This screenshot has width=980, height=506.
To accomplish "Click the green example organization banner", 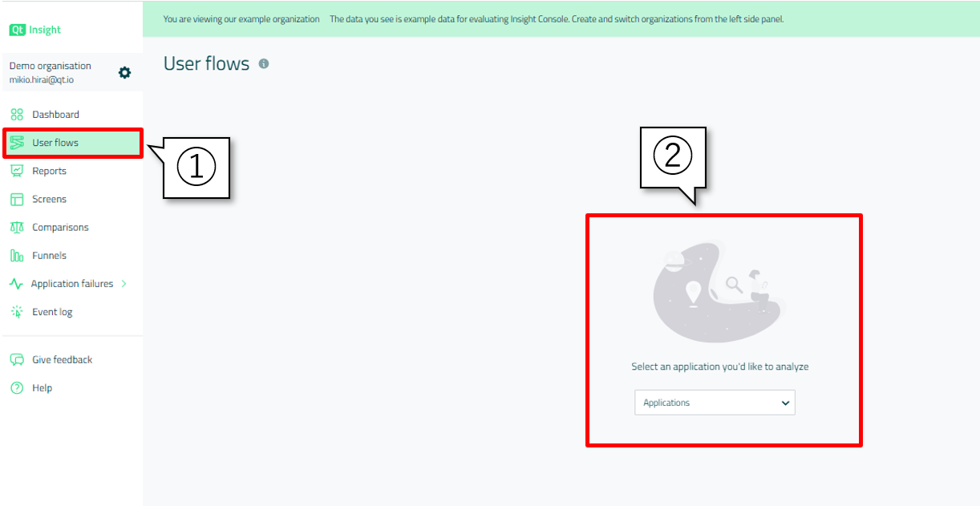I will pyautogui.click(x=473, y=18).
